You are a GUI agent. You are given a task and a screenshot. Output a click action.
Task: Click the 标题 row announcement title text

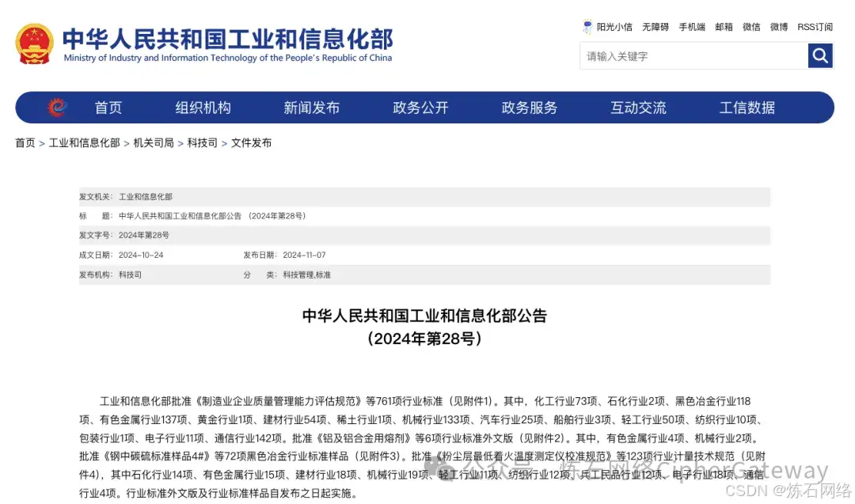pos(212,216)
